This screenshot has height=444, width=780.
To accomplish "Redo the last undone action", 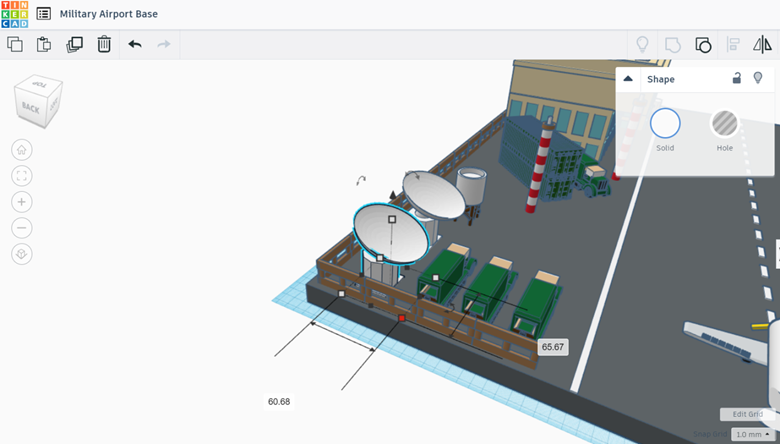I will point(164,44).
